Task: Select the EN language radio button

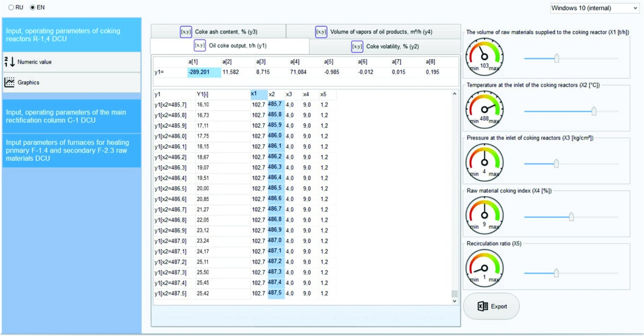Action: click(33, 8)
